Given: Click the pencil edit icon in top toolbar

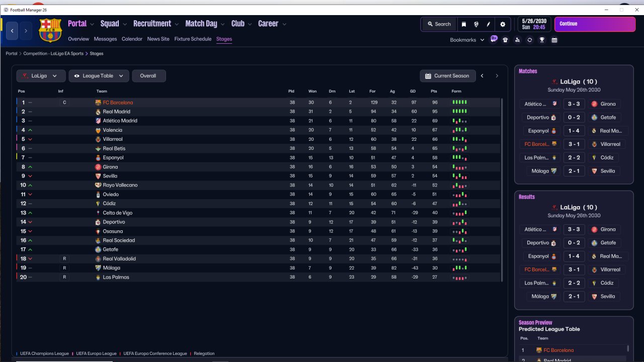Looking at the screenshot, I should [x=488, y=24].
